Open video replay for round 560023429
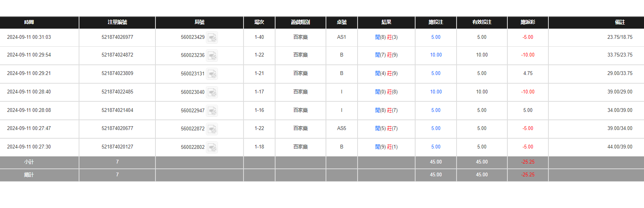644x208 pixels. 212,37
